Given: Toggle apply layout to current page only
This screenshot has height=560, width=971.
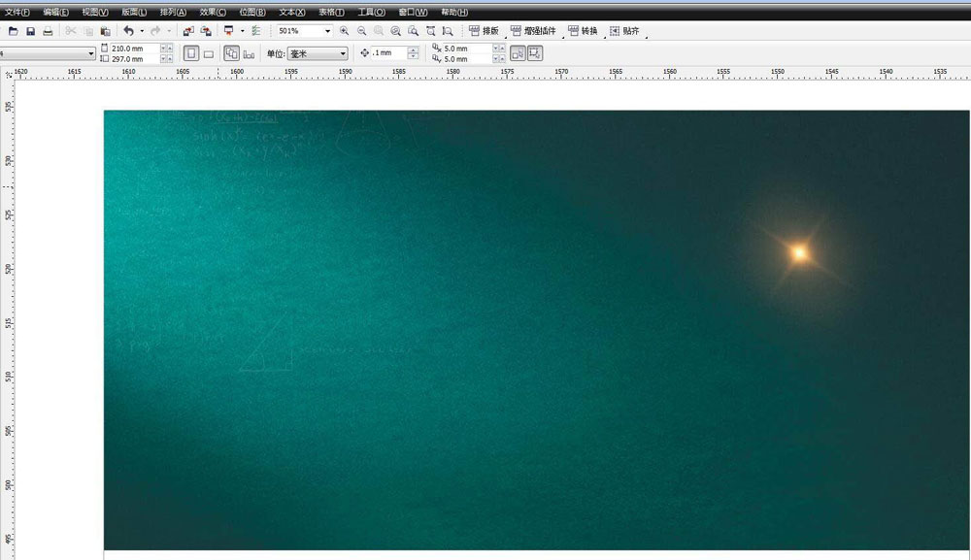Looking at the screenshot, I should click(x=249, y=53).
